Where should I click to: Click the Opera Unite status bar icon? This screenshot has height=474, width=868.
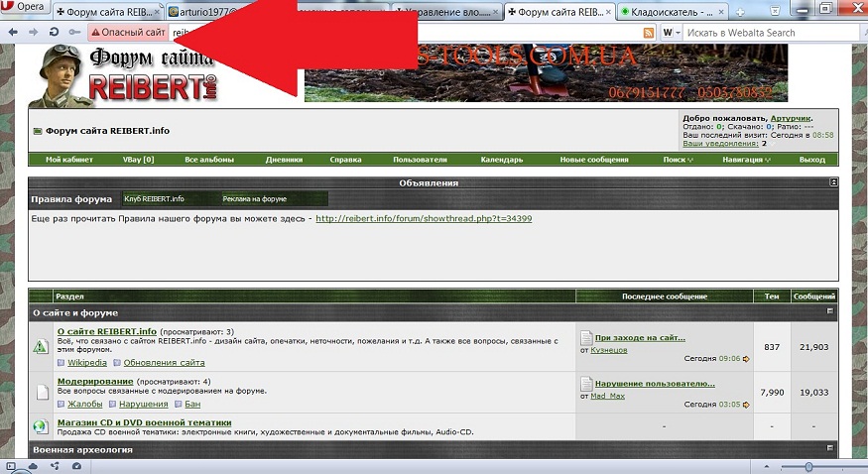pyautogui.click(x=55, y=466)
